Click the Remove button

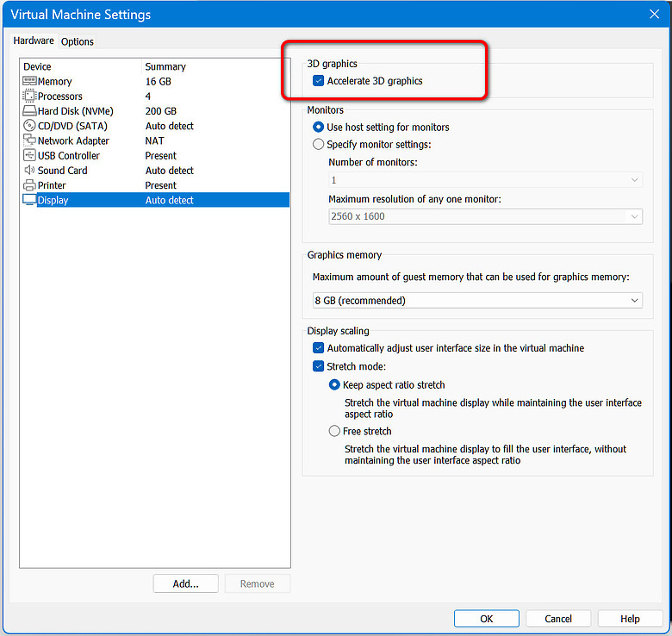click(257, 583)
